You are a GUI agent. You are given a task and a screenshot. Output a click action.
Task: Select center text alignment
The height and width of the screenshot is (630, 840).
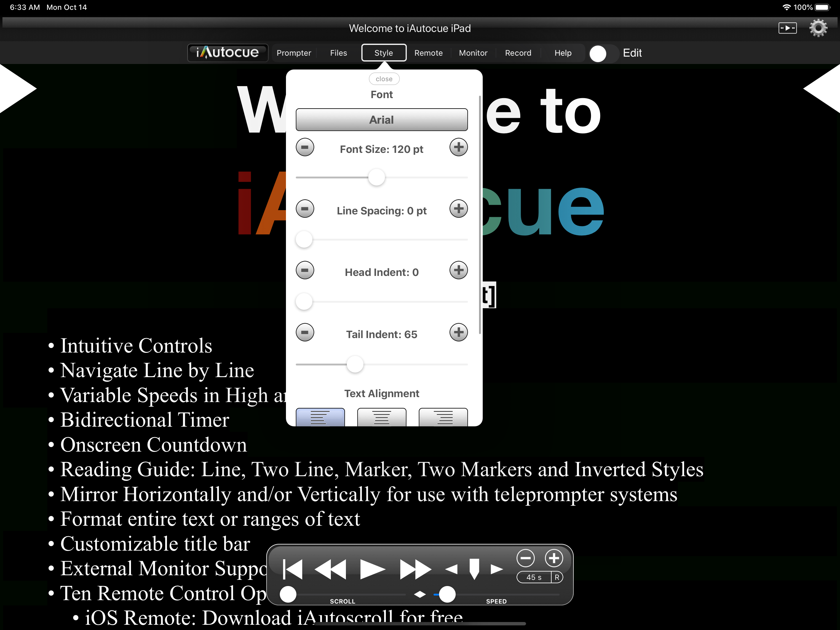pyautogui.click(x=382, y=417)
